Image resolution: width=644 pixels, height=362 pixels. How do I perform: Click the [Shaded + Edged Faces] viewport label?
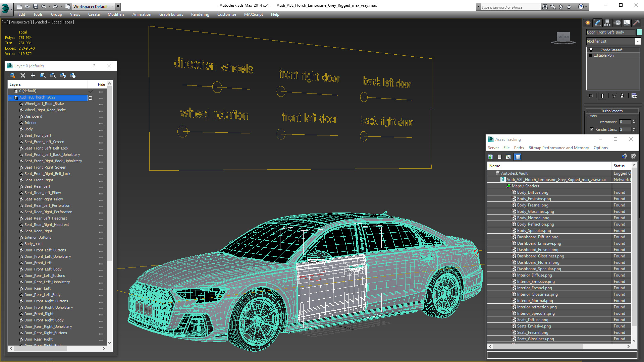(53, 22)
